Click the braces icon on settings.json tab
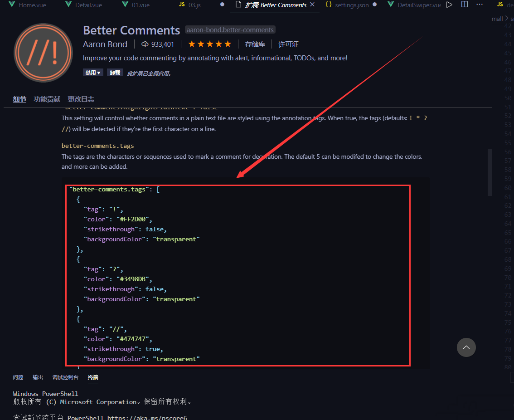Image resolution: width=514 pixels, height=420 pixels. pyautogui.click(x=329, y=5)
